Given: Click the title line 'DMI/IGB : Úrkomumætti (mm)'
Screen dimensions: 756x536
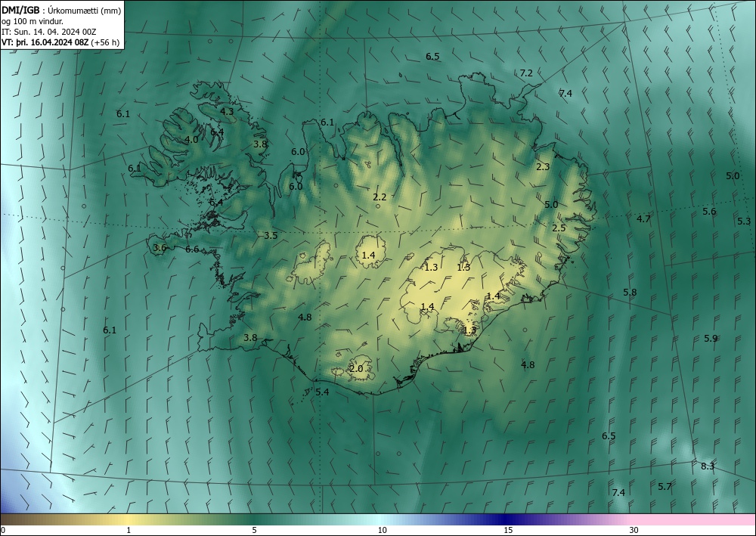Looking at the screenshot, I should 61,11.
